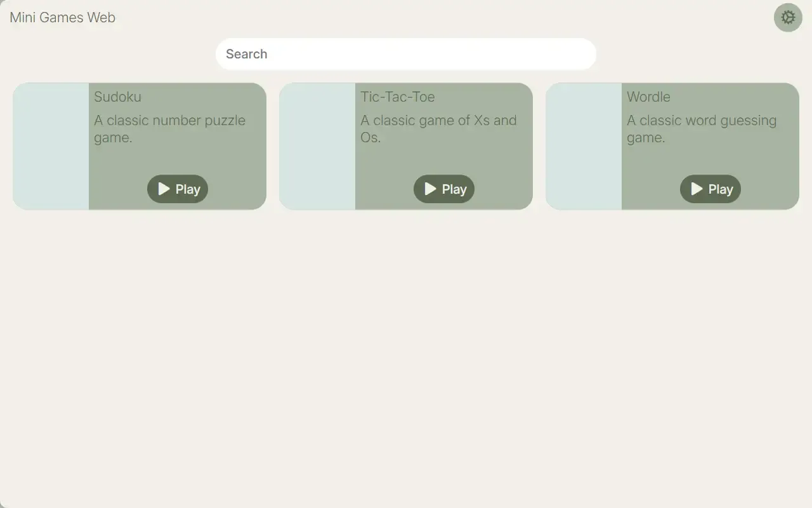Select the Sudoku card title
The width and height of the screenshot is (812, 508).
pyautogui.click(x=117, y=97)
